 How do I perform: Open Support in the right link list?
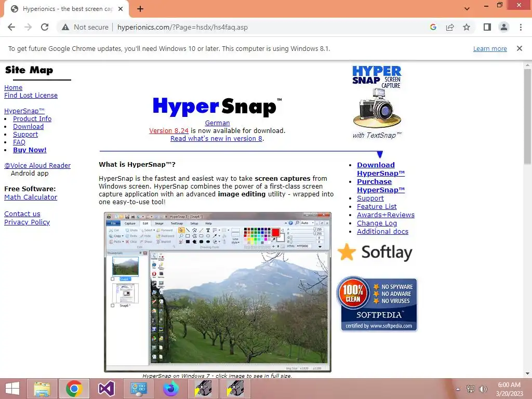(x=370, y=198)
